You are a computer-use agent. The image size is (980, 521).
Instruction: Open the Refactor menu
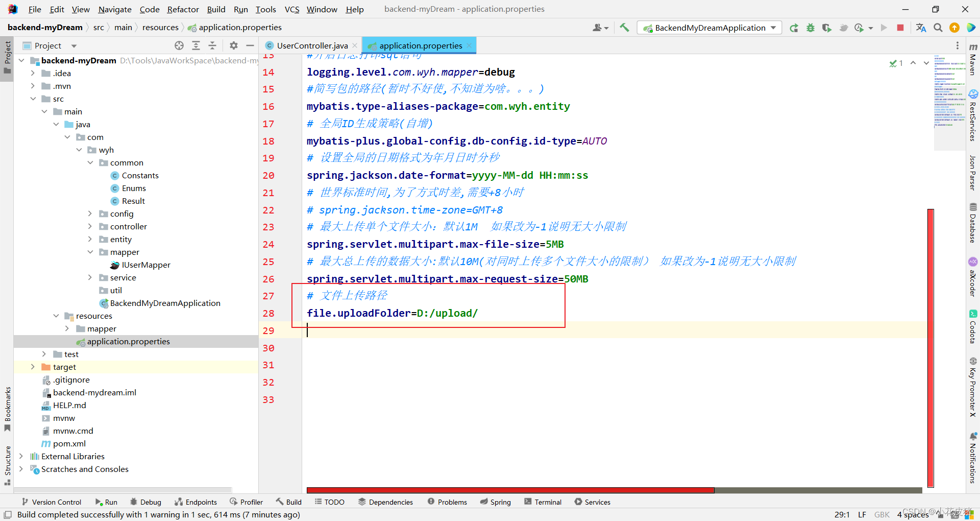[x=183, y=9]
